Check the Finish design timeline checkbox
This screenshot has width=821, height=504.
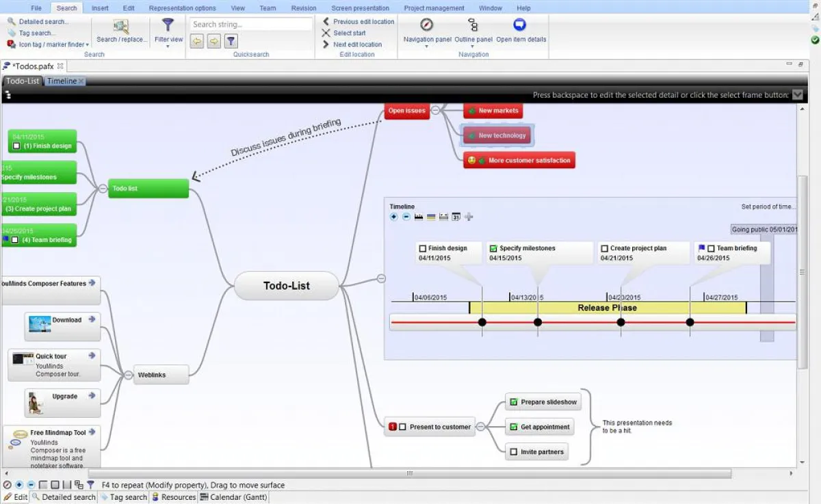coord(423,248)
